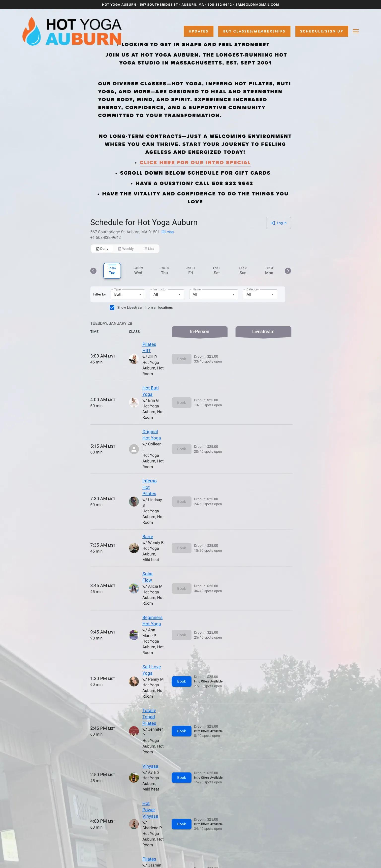The image size is (381, 868).
Task: Click Charlene P's instructor avatar
Action: (x=134, y=824)
